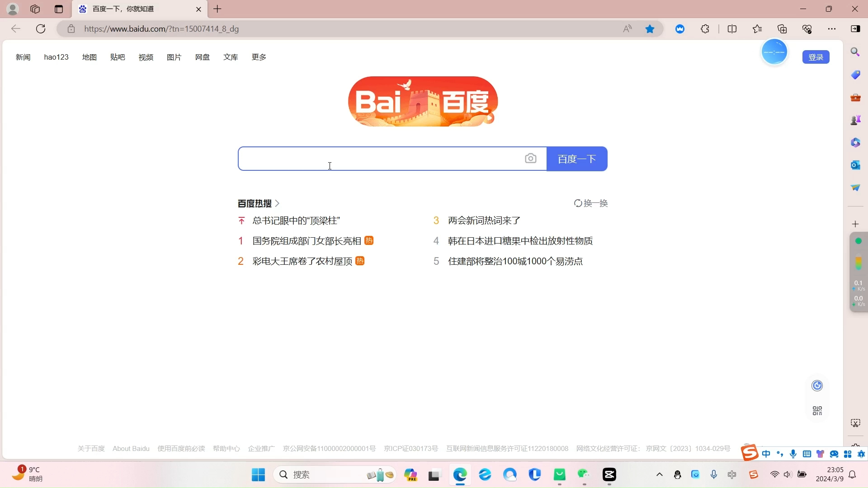The width and height of the screenshot is (868, 488).
Task: Open sidebar Outlook icon
Action: (x=855, y=165)
